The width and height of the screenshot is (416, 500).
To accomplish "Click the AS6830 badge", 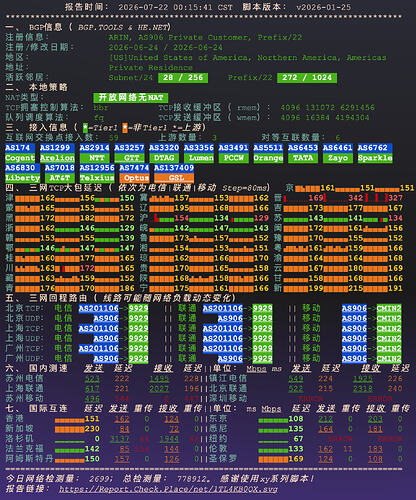I will 22,168.
